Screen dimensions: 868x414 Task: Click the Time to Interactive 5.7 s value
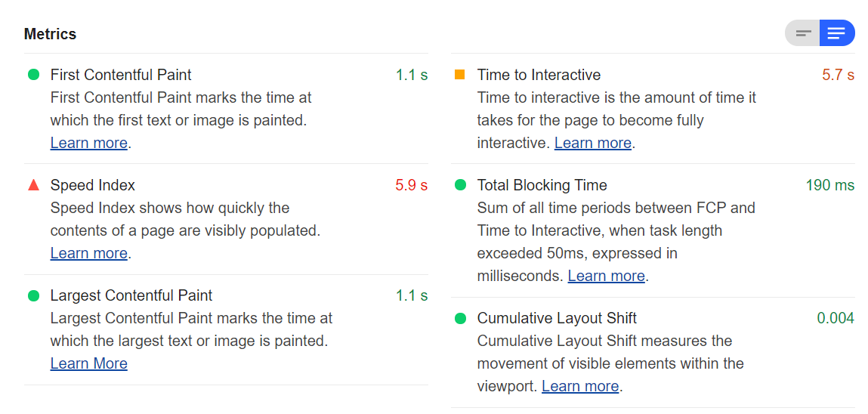(x=838, y=75)
